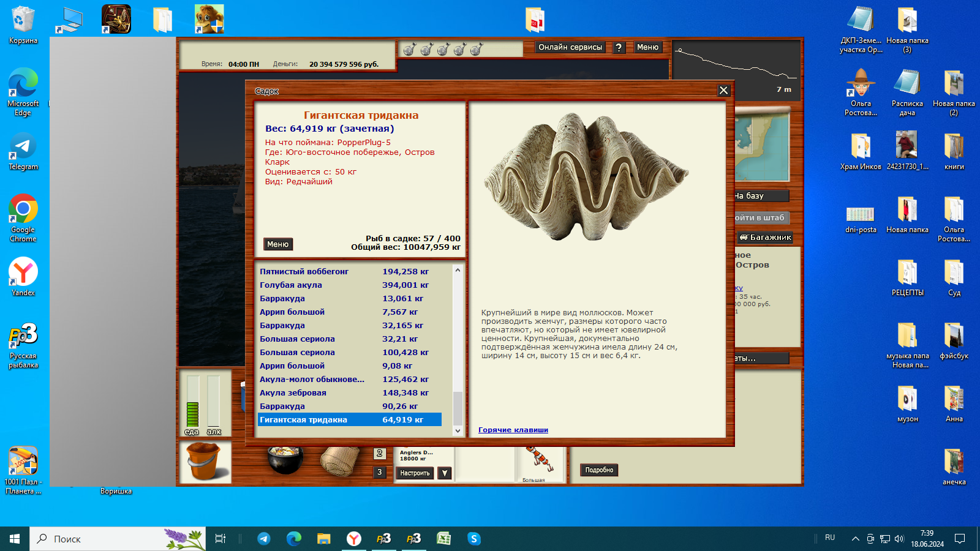Open фэйсбук folder on desktop

click(954, 340)
